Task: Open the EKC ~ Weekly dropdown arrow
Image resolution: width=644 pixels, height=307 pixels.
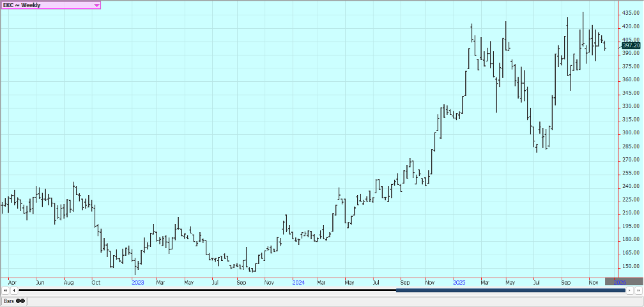Action: click(96, 5)
